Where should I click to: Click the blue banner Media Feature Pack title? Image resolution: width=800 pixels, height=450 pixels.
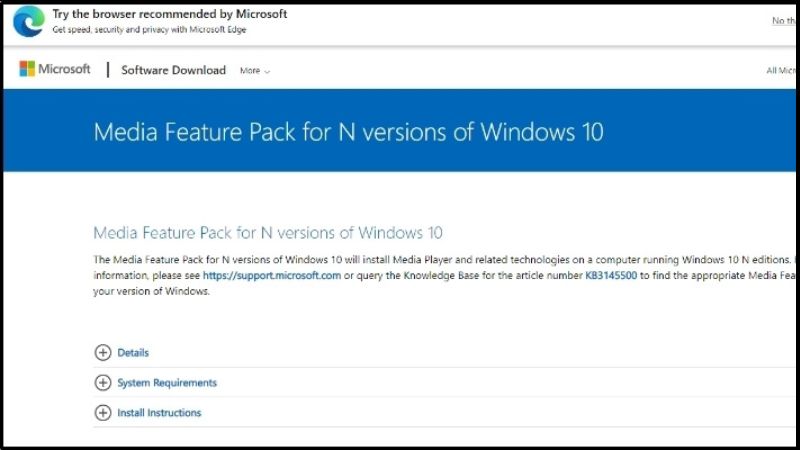348,132
